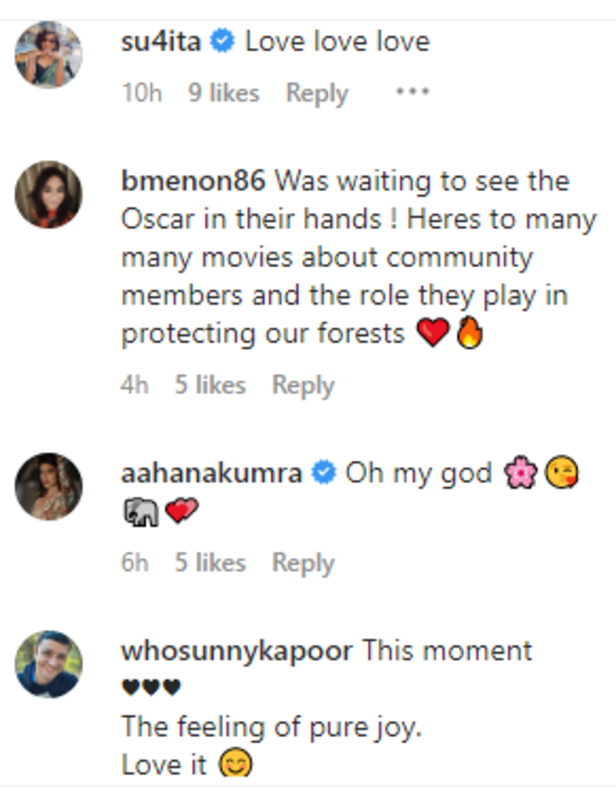
Task: Reply to su4ita's comment
Action: pyautogui.click(x=317, y=93)
